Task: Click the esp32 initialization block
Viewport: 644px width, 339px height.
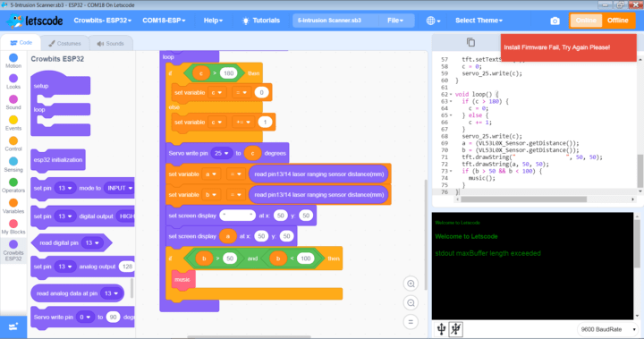Action: (x=58, y=160)
